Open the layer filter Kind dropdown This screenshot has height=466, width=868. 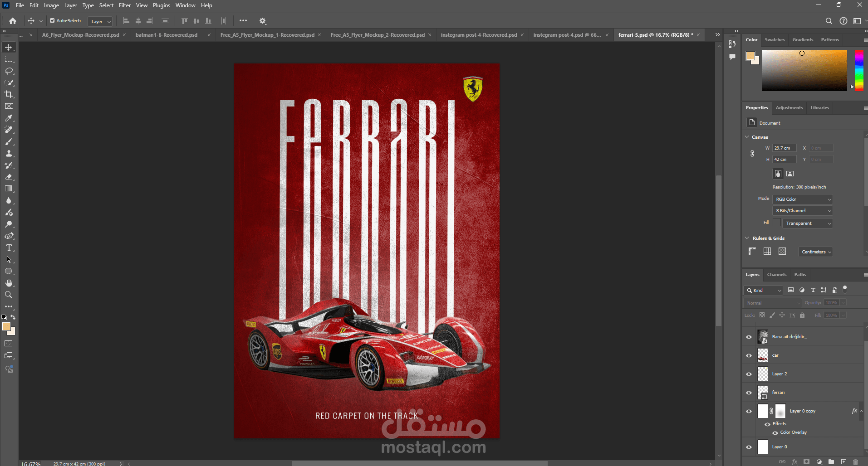763,290
